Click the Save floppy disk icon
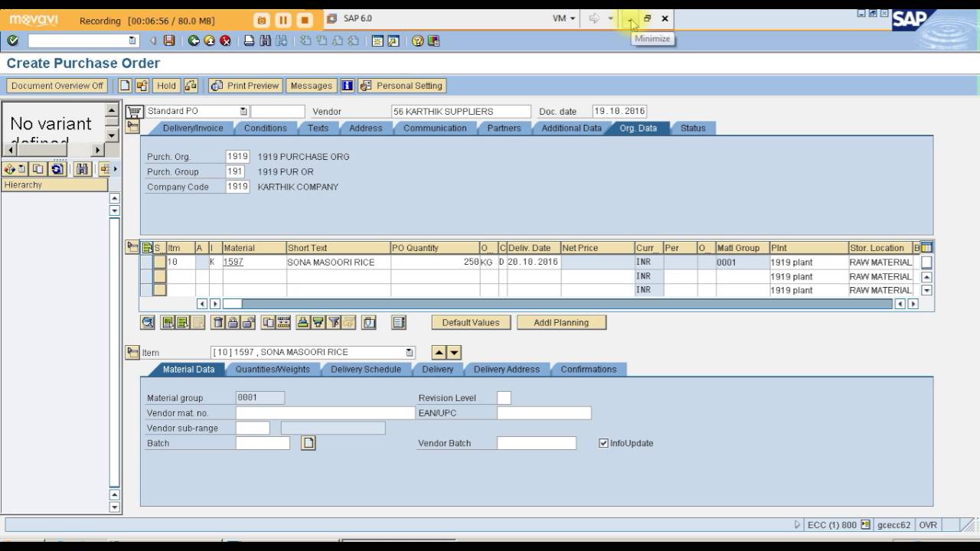Image resolution: width=980 pixels, height=551 pixels. pyautogui.click(x=169, y=41)
